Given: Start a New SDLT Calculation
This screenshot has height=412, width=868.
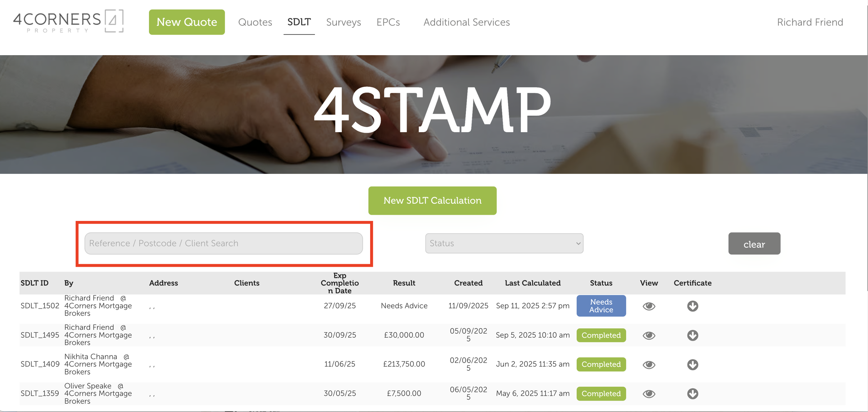Looking at the screenshot, I should [432, 200].
